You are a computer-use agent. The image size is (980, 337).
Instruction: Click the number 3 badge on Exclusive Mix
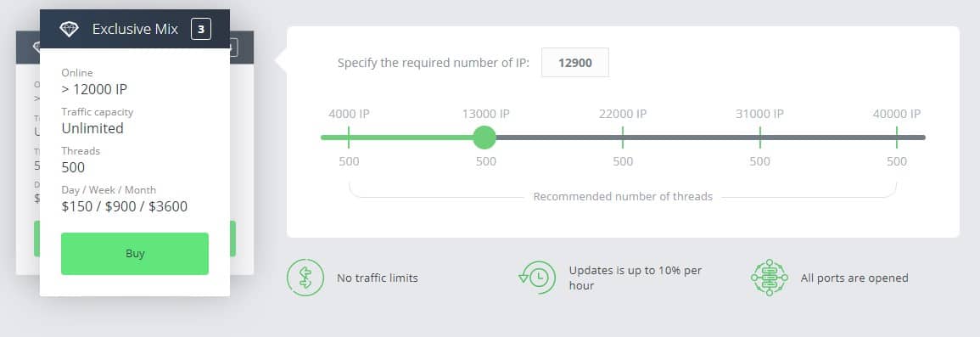point(200,29)
